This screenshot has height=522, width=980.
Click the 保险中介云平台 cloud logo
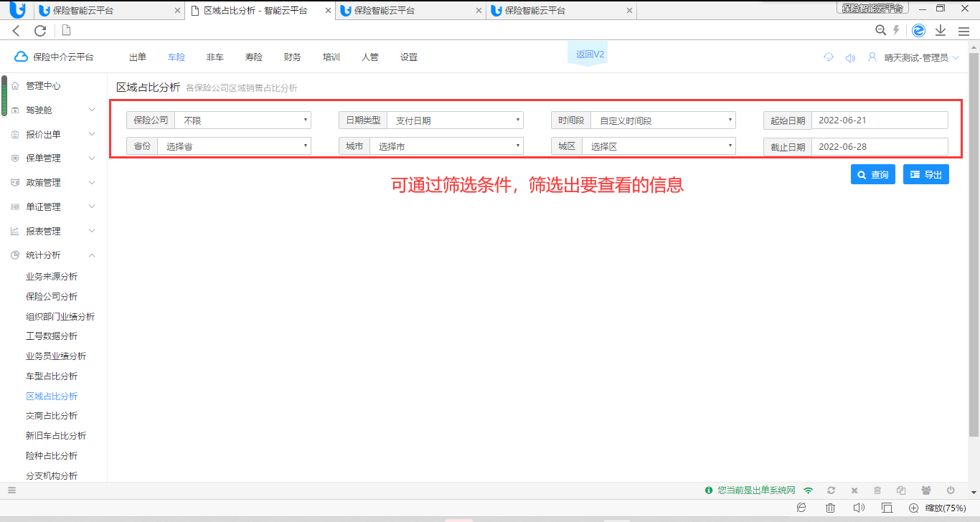point(55,57)
